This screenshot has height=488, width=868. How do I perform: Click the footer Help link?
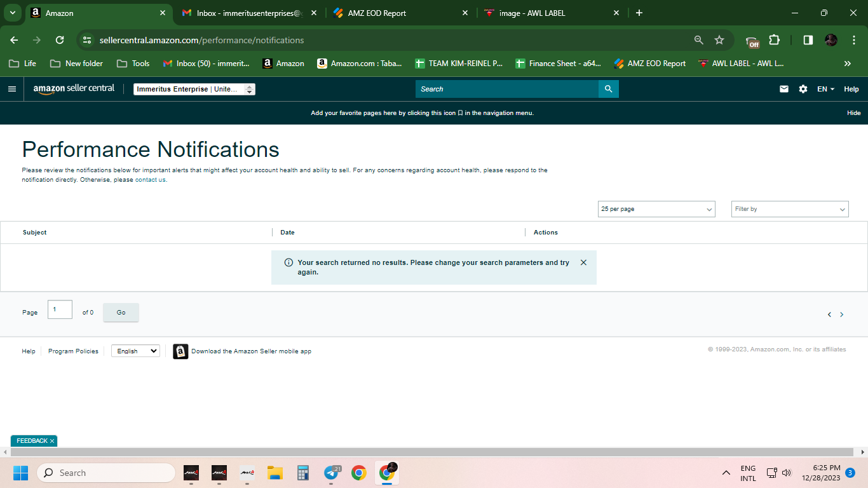click(29, 351)
